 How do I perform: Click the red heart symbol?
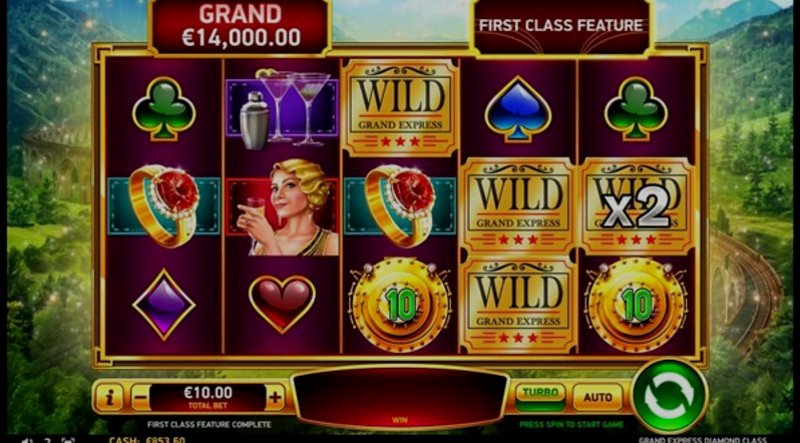click(282, 304)
